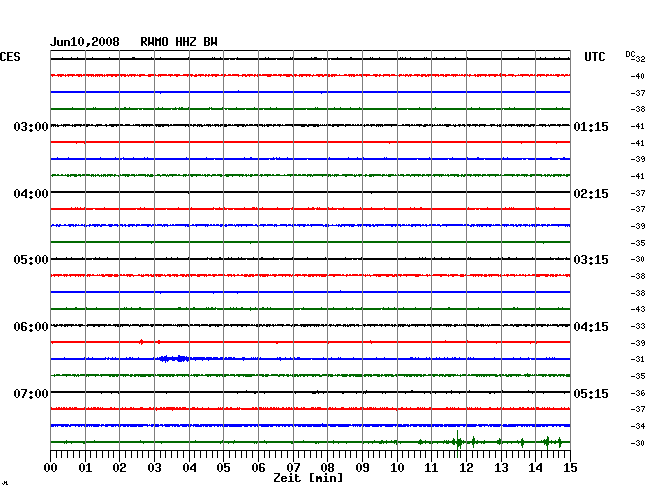Click the 02:15 UTC time label
This screenshot has height=494, width=650.
[591, 194]
